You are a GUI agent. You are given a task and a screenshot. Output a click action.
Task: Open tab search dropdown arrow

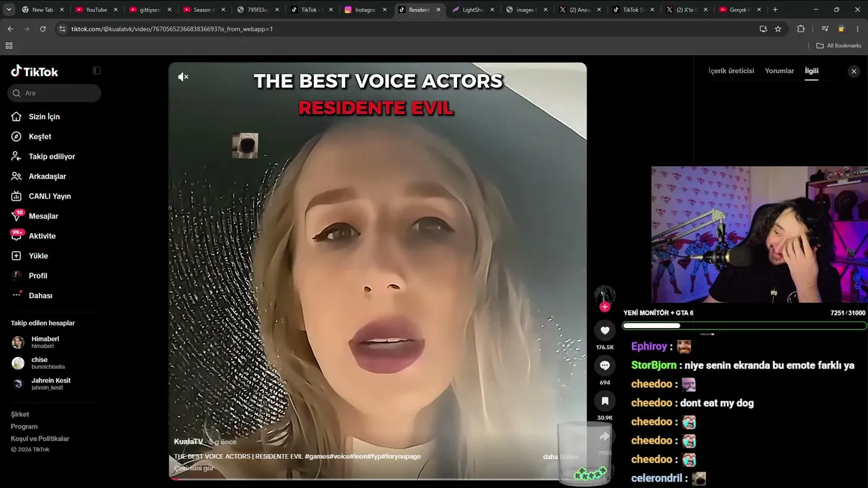[9, 9]
